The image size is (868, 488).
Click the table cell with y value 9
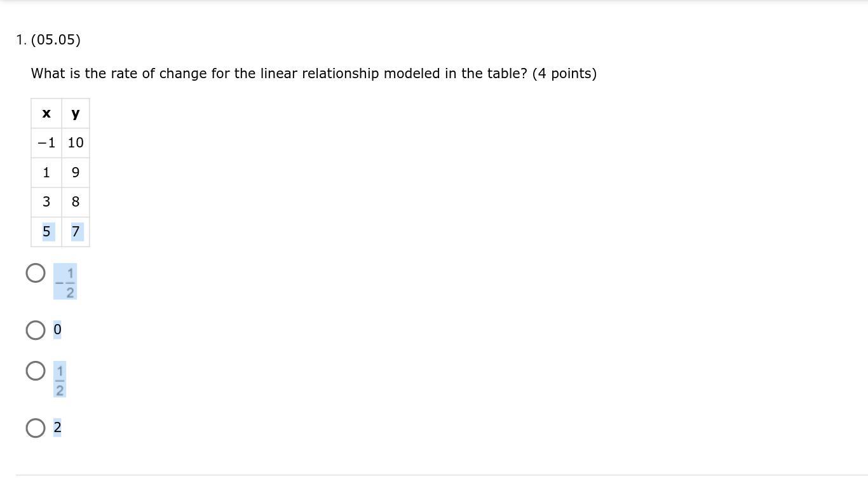tap(76, 173)
